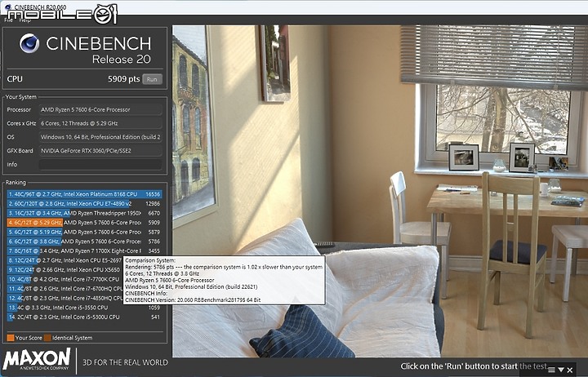
Task: Click the down-triangle icon in the bottom bar
Action: point(561,370)
